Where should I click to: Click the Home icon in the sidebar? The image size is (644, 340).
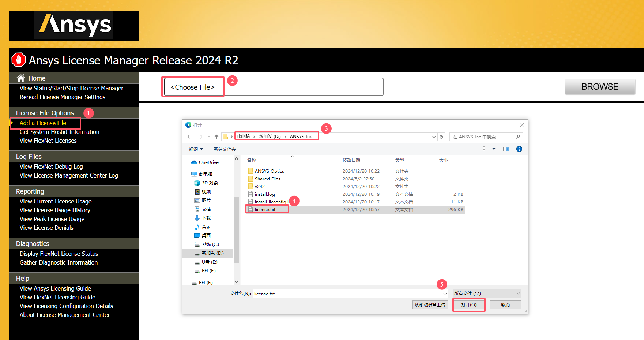point(21,78)
